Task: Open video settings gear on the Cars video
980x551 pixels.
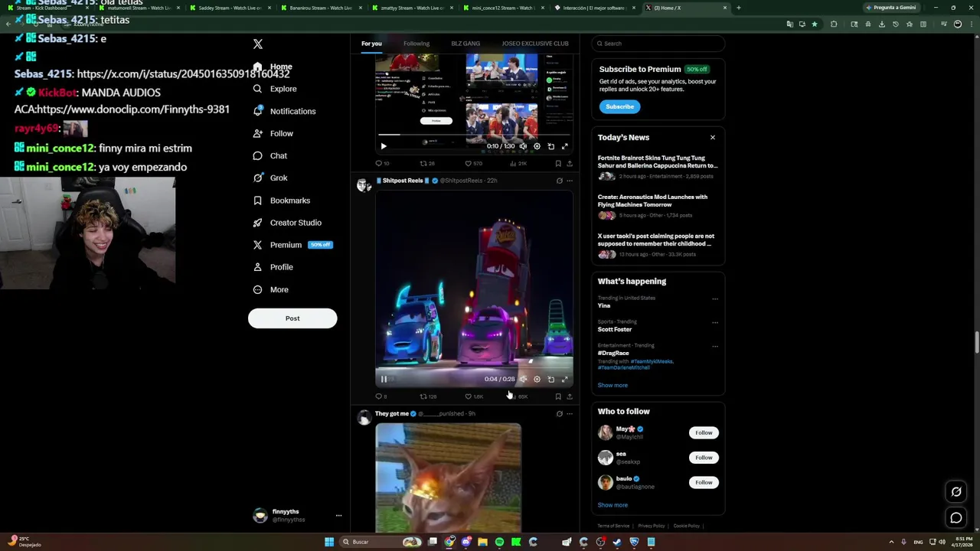Action: (x=537, y=379)
